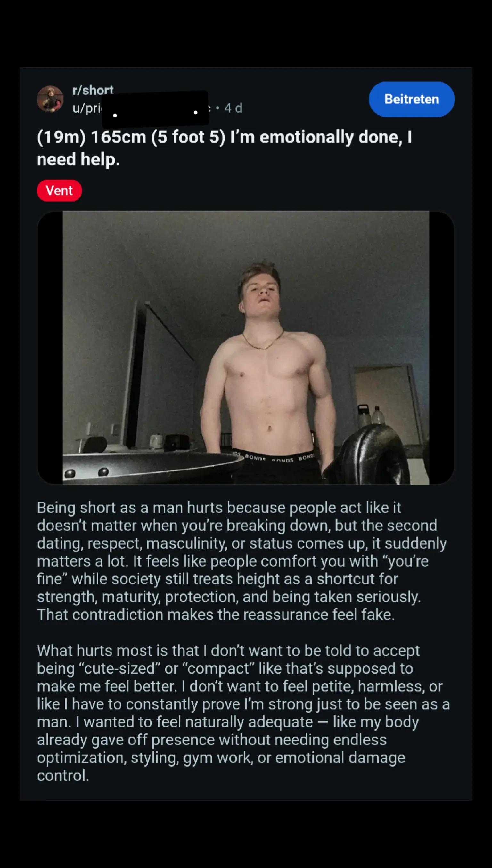492x868 pixels.
Task: Open the r/short community avatar
Action: [50, 99]
